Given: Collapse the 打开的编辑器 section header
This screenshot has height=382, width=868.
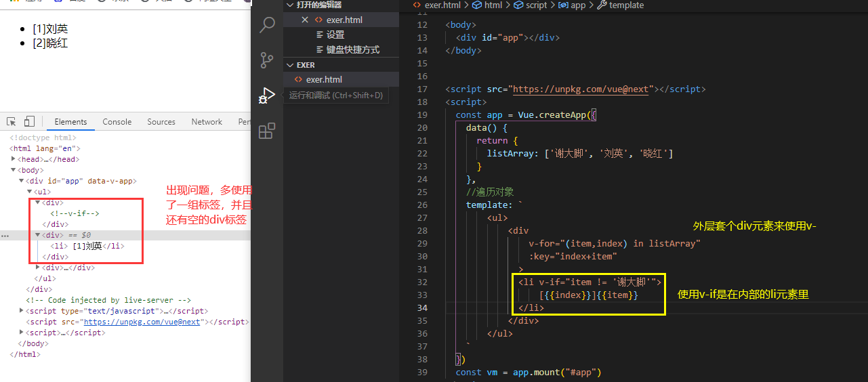Looking at the screenshot, I should (342, 5).
